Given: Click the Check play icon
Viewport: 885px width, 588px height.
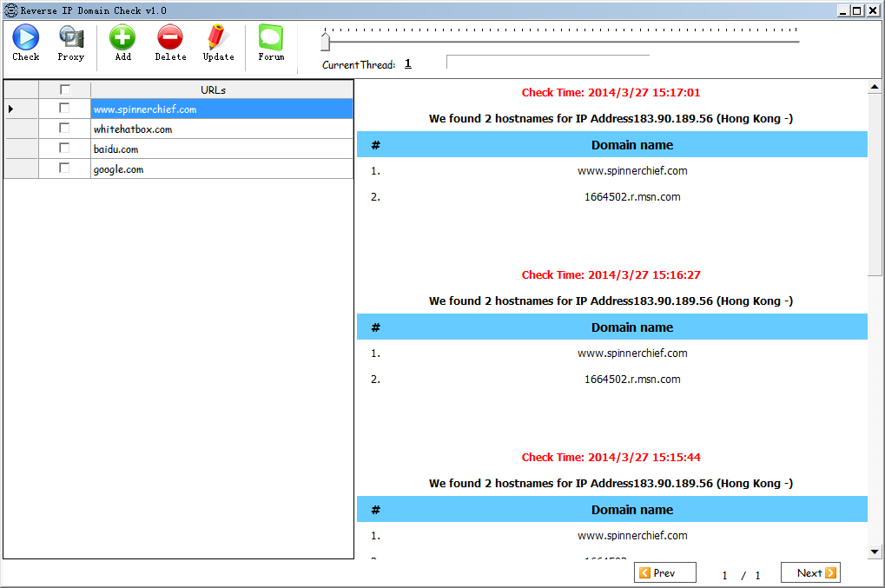Looking at the screenshot, I should 25,37.
